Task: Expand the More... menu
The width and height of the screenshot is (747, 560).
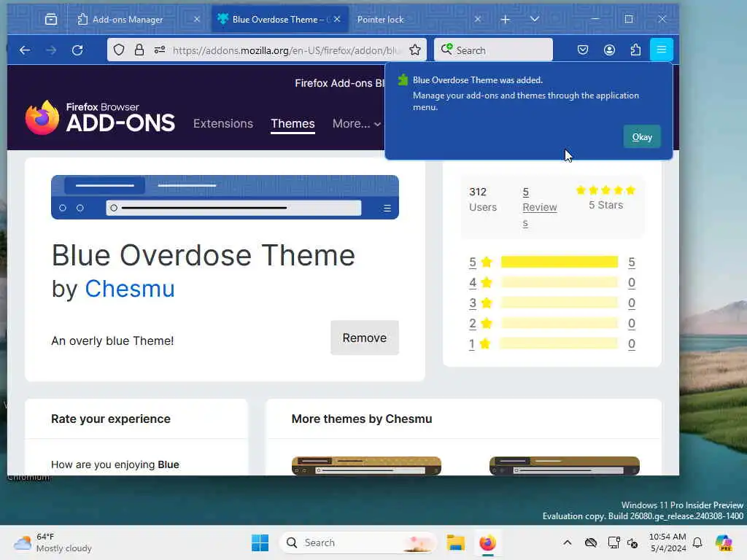Action: pyautogui.click(x=356, y=124)
